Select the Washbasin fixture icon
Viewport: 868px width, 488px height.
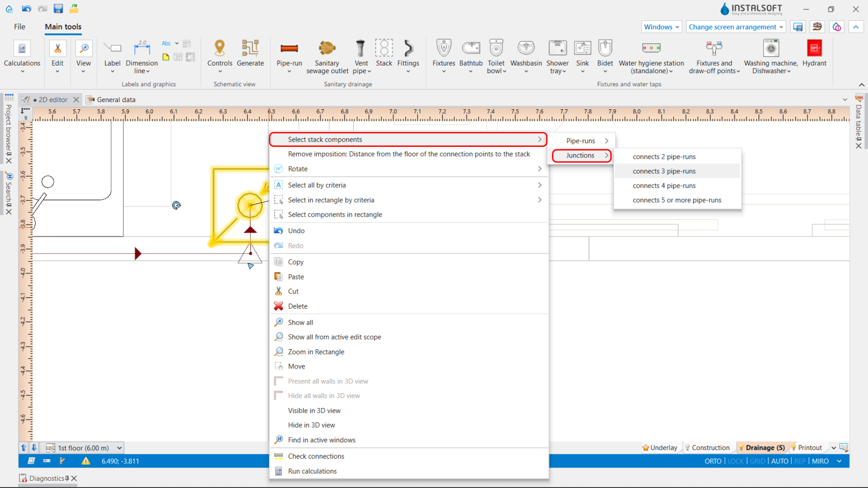[526, 49]
